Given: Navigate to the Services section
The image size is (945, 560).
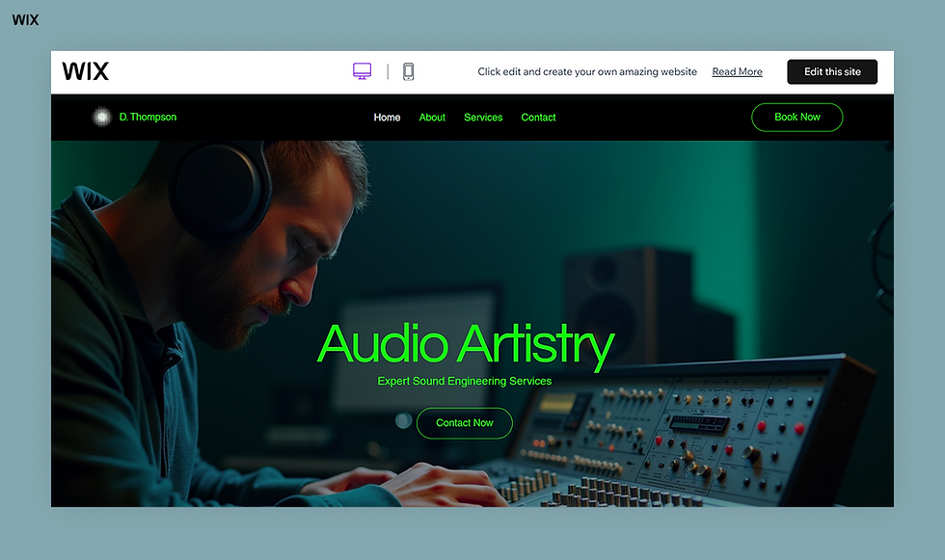Looking at the screenshot, I should click(483, 117).
